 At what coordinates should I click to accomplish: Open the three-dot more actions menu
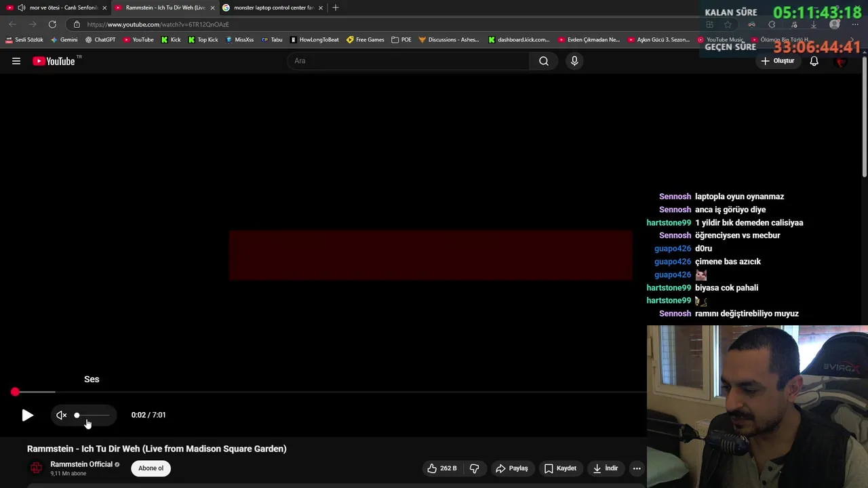[x=637, y=468]
